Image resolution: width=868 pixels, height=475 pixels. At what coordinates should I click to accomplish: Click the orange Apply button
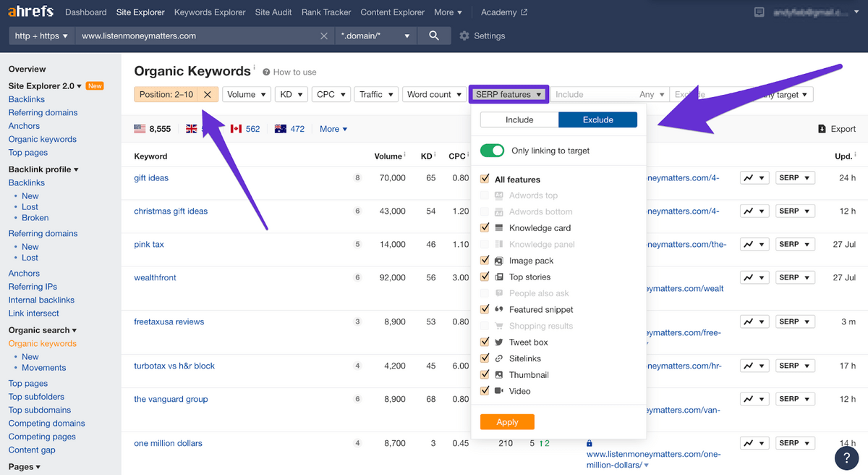(507, 422)
